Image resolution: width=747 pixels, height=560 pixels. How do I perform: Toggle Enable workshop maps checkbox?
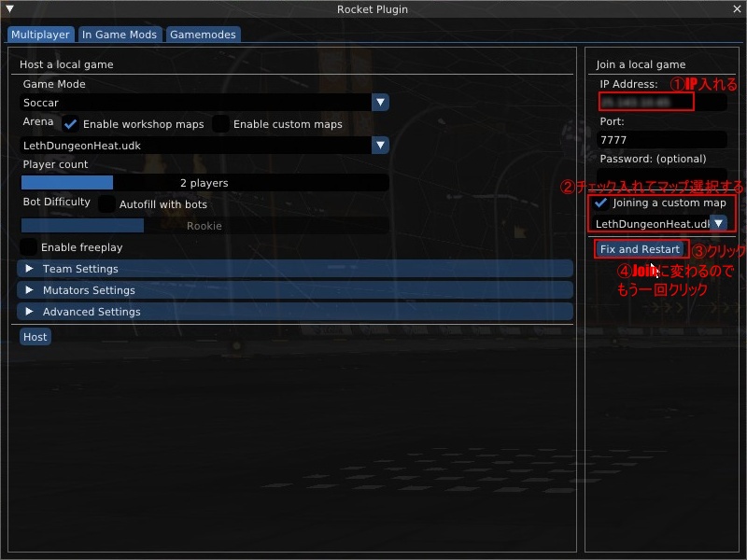(71, 124)
